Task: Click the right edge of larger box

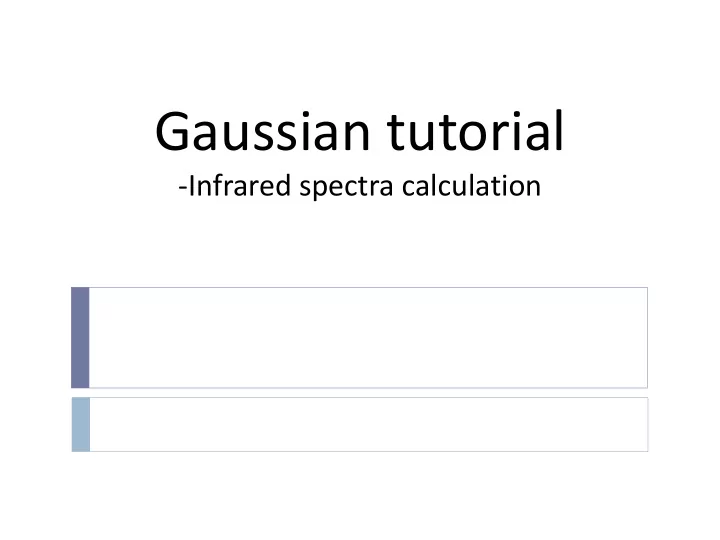Action: (647, 338)
